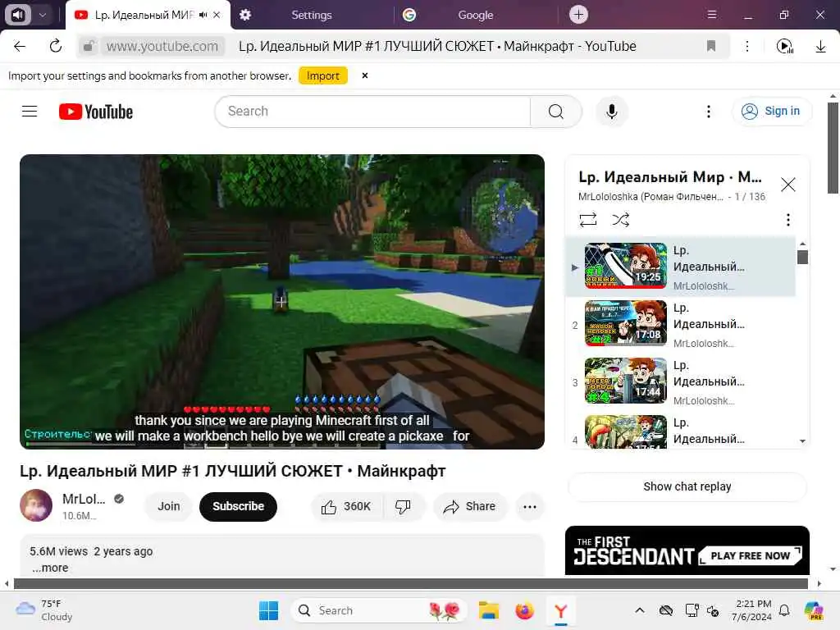Click The First Descendant ad banner
Viewport: 840px width, 630px height.
click(687, 550)
